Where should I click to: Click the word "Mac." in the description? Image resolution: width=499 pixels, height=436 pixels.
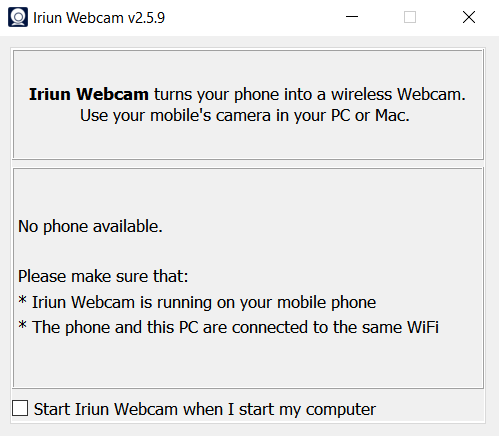tap(392, 116)
